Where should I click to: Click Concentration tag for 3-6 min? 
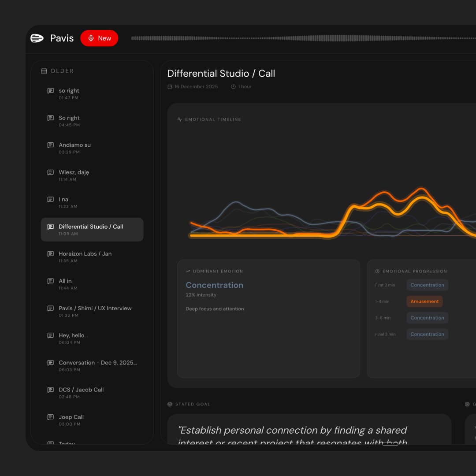pos(428,318)
